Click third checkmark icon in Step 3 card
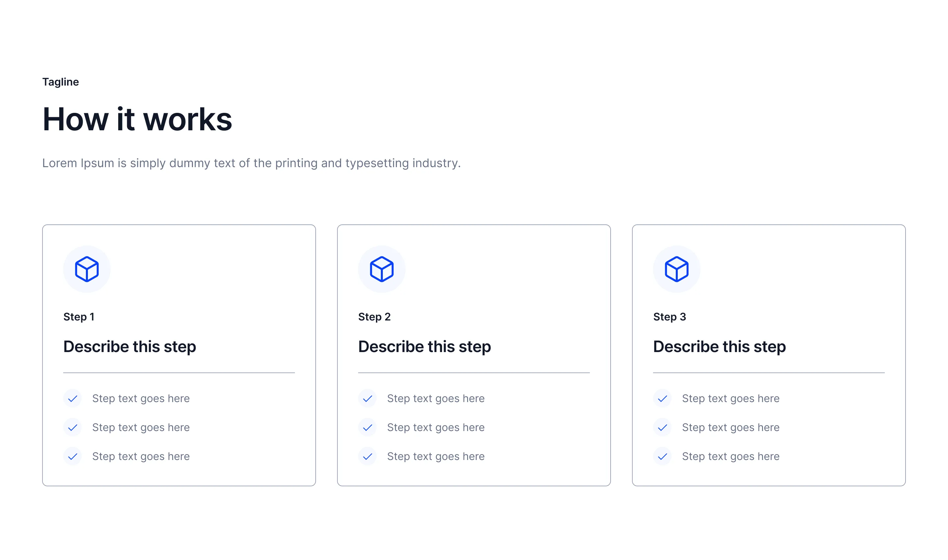948x560 pixels. coord(662,457)
